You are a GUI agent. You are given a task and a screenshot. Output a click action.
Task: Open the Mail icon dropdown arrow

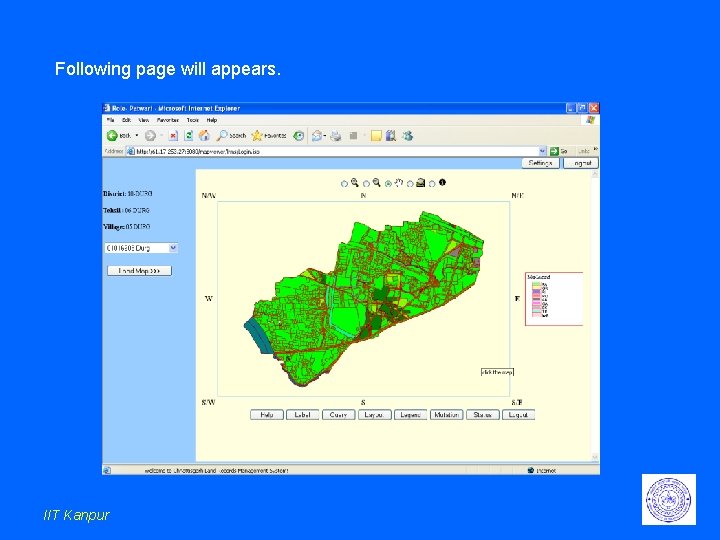pyautogui.click(x=325, y=135)
